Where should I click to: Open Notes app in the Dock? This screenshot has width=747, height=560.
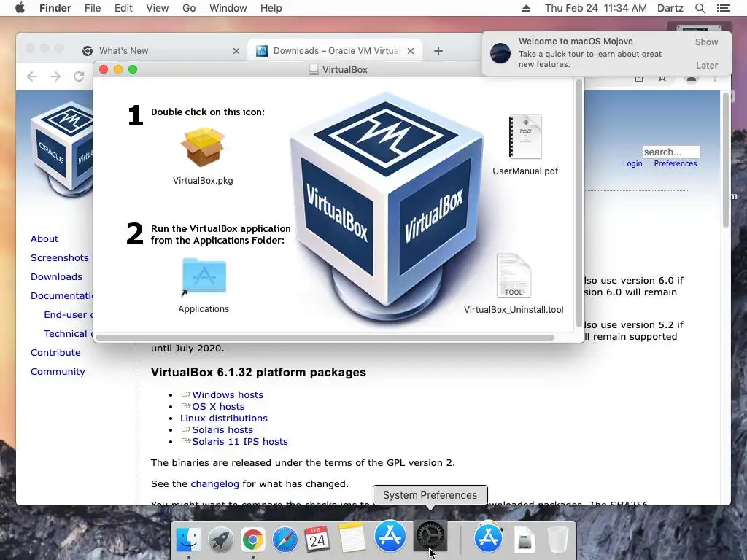click(x=352, y=537)
